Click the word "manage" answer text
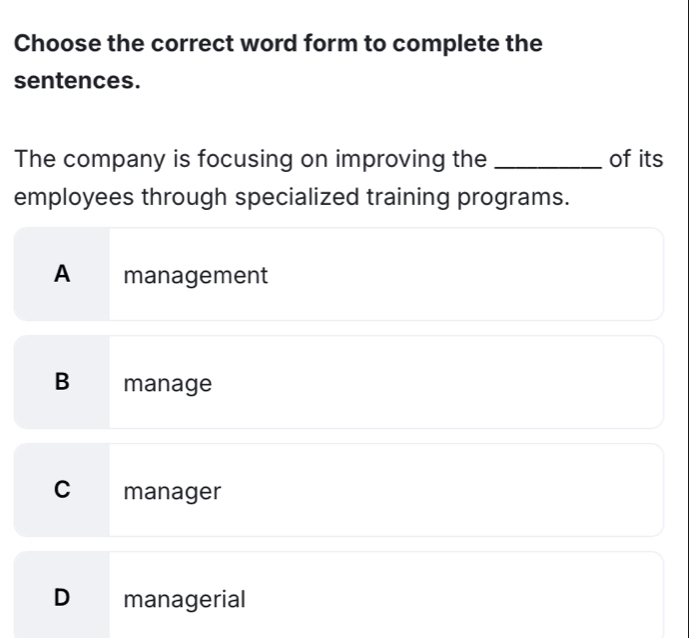Image resolution: width=689 pixels, height=638 pixels. click(168, 383)
